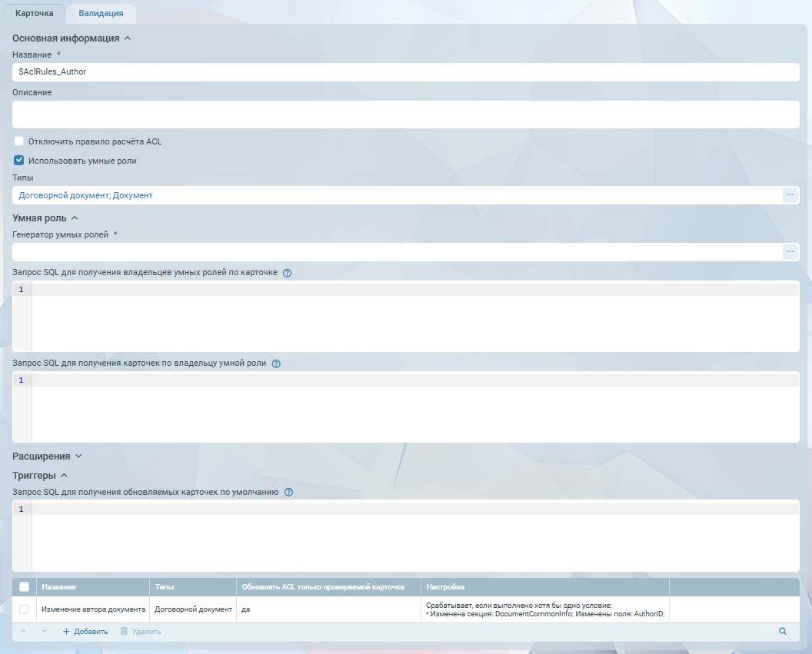Collapse the Основная информация section
Screen dimensions: 812x654
128,38
